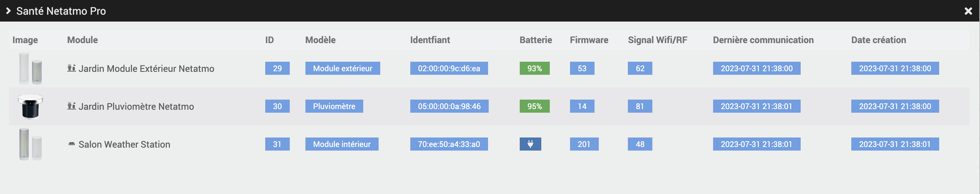Viewport: 980px width, 194px height.
Task: Click the 95% battery badge
Action: tap(534, 106)
